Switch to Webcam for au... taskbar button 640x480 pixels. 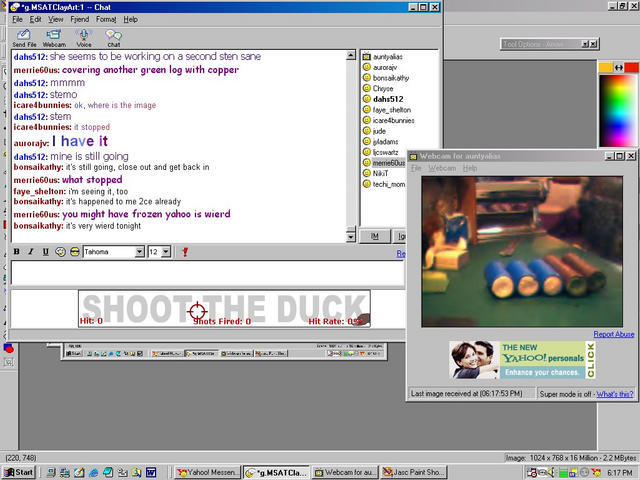pyautogui.click(x=346, y=472)
